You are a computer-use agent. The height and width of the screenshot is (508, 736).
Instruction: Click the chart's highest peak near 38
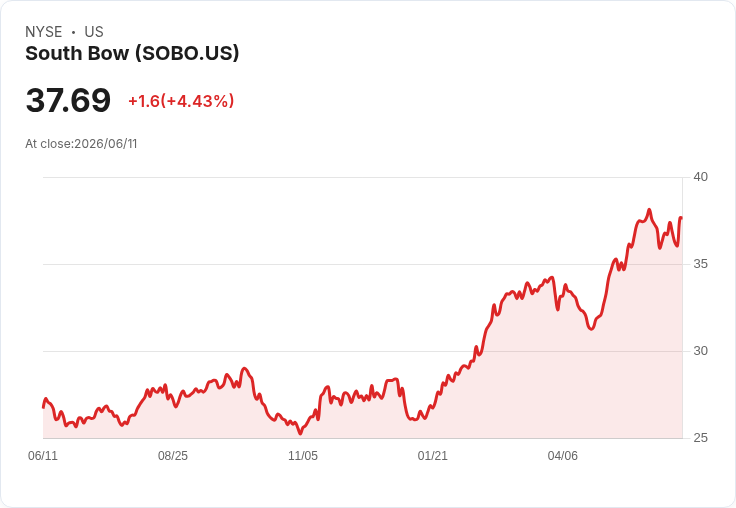(649, 210)
